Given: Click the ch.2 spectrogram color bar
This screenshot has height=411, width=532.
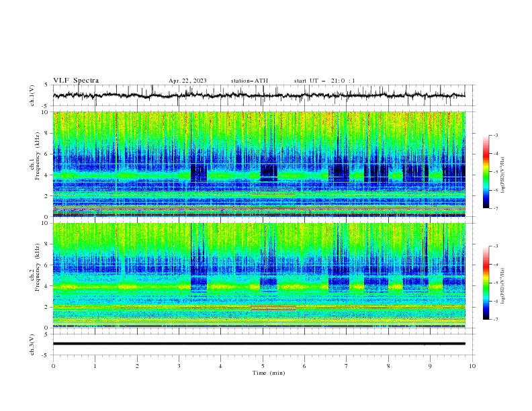Looking at the screenshot, I should click(486, 283).
